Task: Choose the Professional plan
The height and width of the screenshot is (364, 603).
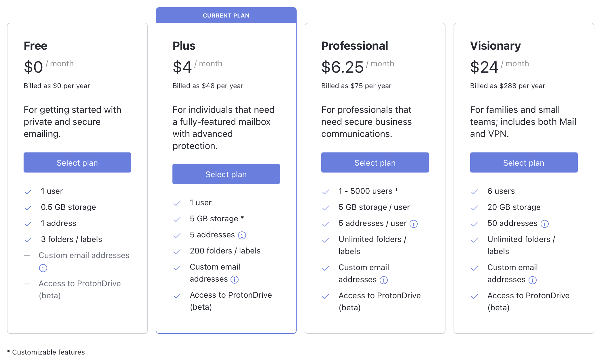Action: (x=375, y=162)
